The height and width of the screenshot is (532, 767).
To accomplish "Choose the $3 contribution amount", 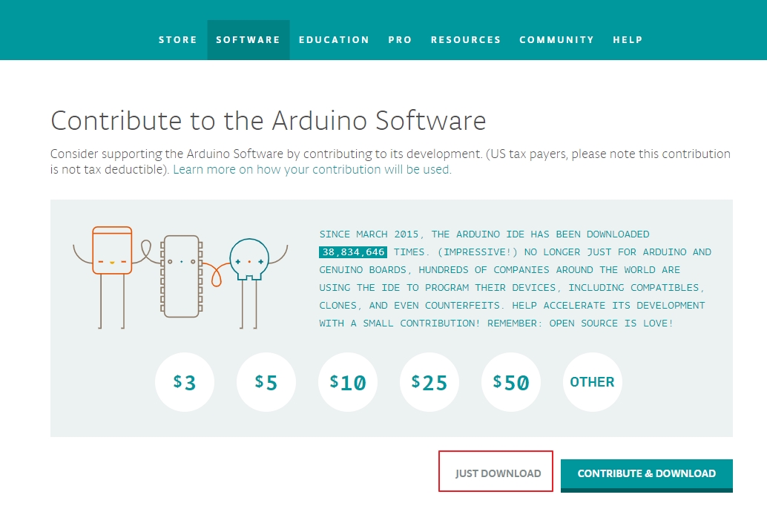I will (x=185, y=382).
